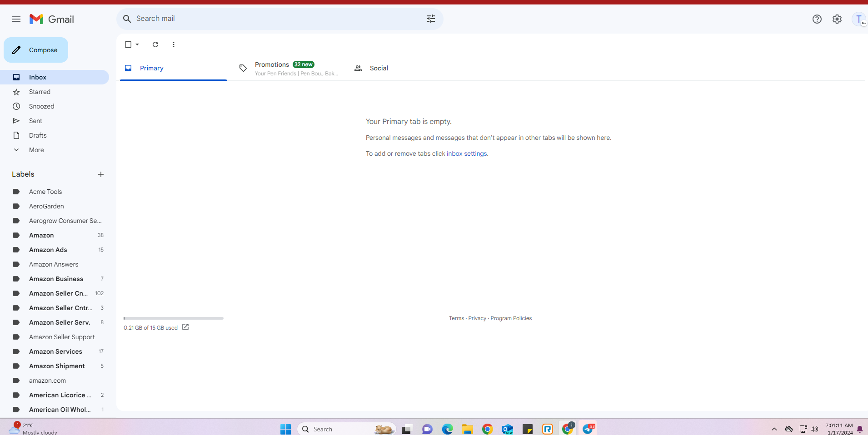Image resolution: width=868 pixels, height=435 pixels.
Task: Show search options filter icon
Action: 431,19
